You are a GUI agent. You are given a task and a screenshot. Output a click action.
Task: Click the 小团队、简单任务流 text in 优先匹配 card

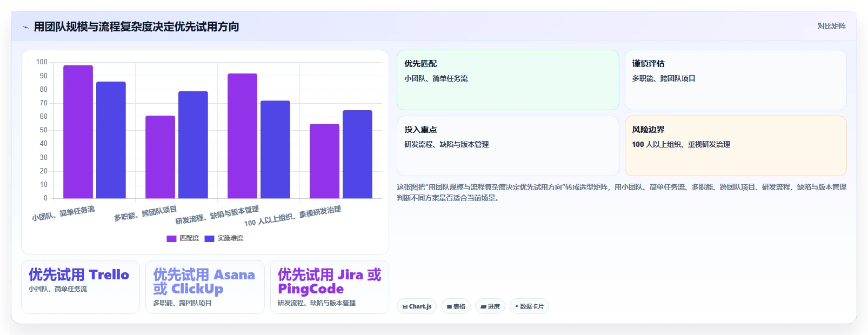click(x=436, y=78)
